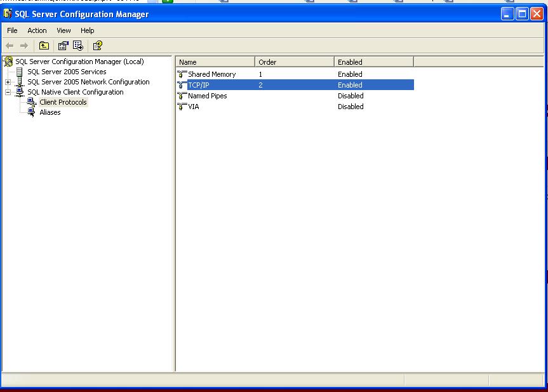Click the SQL Server Configuration Manager root icon
The image size is (548, 392).
coord(8,62)
